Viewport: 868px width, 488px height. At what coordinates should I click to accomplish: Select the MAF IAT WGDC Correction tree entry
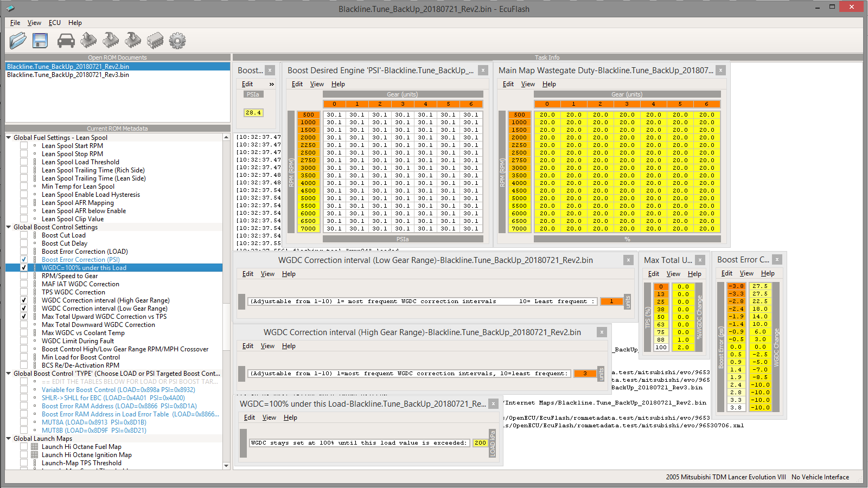[x=80, y=284]
